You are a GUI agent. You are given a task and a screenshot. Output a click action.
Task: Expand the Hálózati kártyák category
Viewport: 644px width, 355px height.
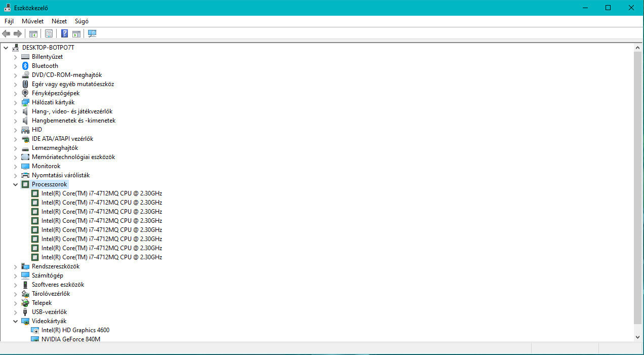tap(16, 102)
